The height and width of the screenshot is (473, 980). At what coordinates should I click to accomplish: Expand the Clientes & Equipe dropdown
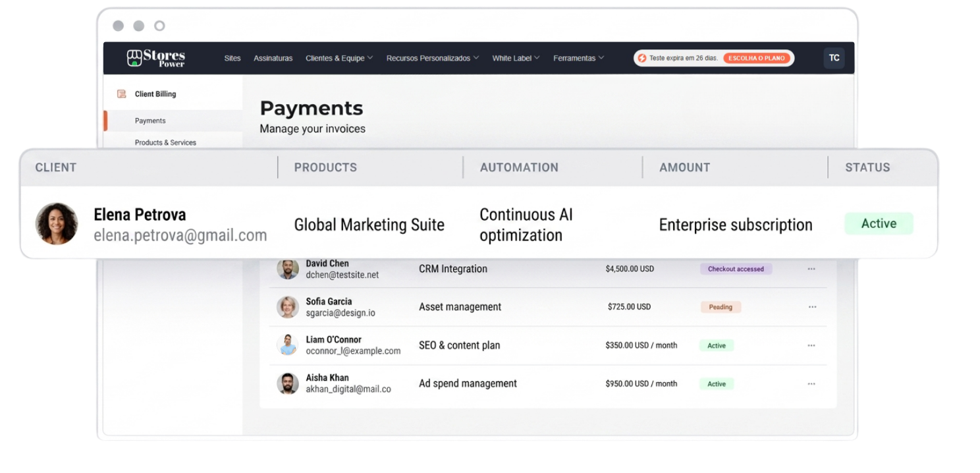pyautogui.click(x=339, y=58)
